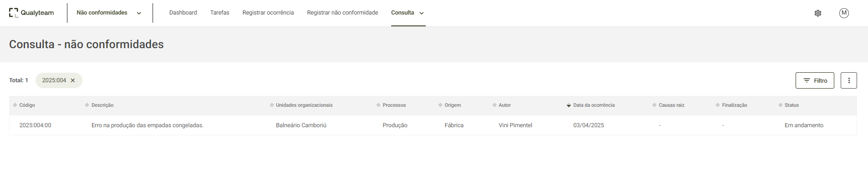Open the Tarefas tab
The width and height of the screenshot is (868, 189).
pos(220,13)
